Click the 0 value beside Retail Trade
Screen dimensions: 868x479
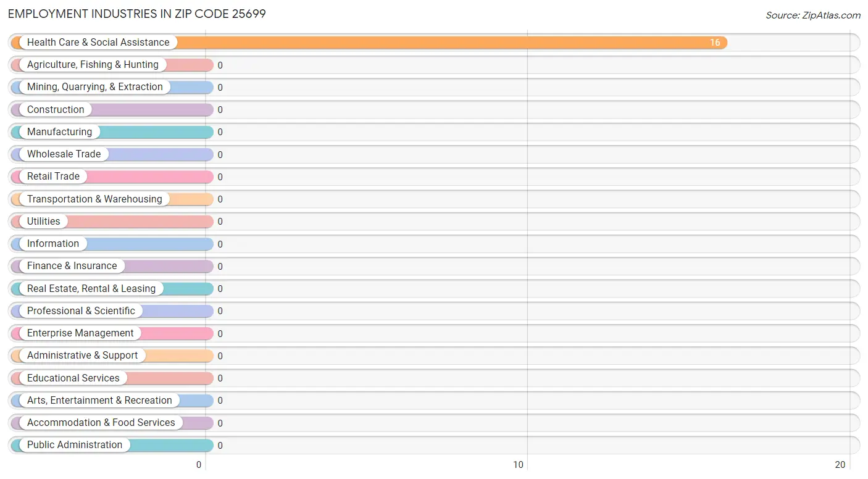(x=220, y=177)
